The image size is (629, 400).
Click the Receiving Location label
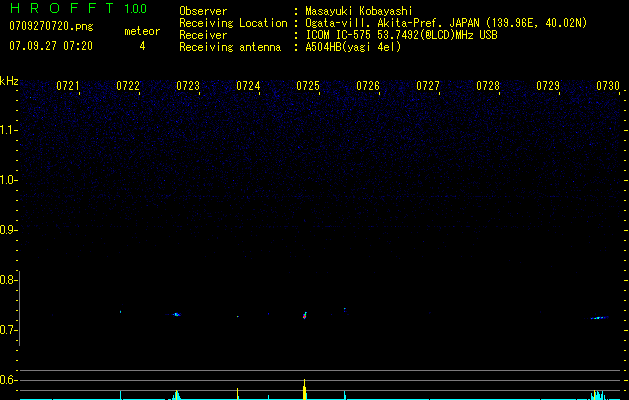click(x=233, y=23)
